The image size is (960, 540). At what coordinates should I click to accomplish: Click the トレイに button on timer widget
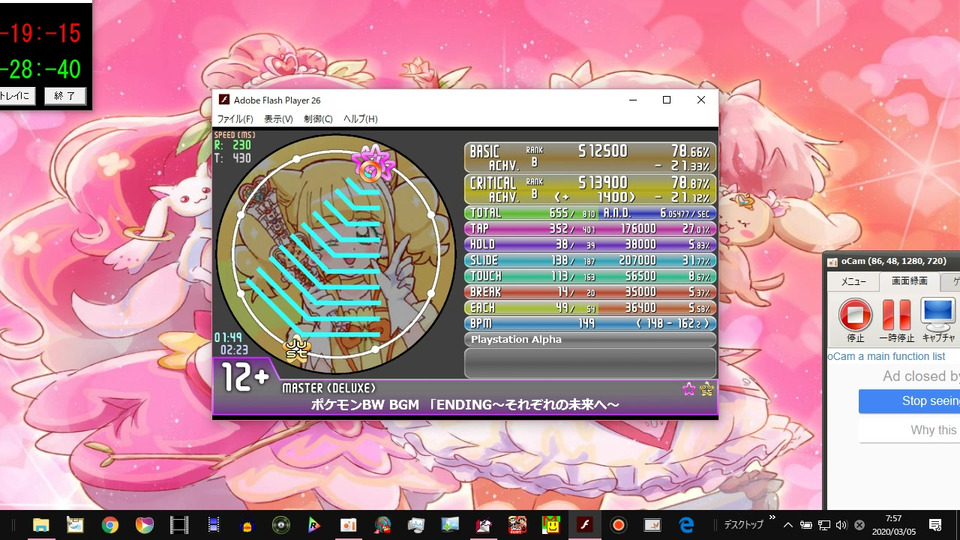[x=17, y=96]
